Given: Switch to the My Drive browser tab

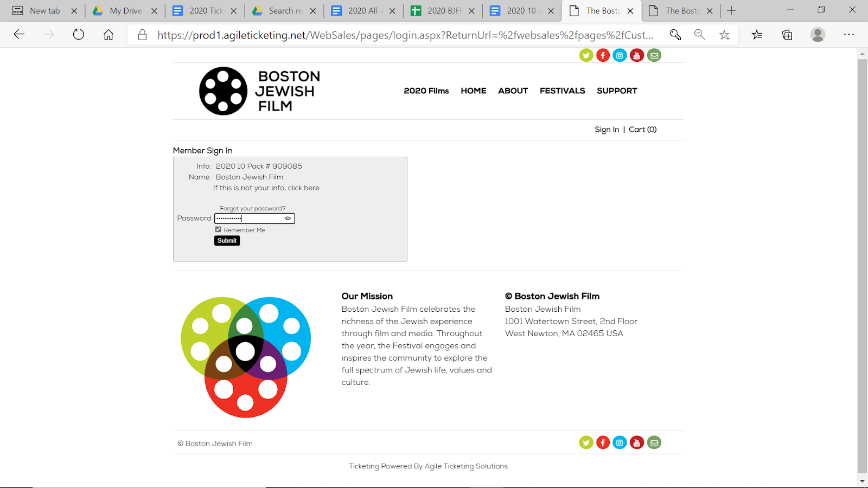Looking at the screenshot, I should (x=125, y=11).
